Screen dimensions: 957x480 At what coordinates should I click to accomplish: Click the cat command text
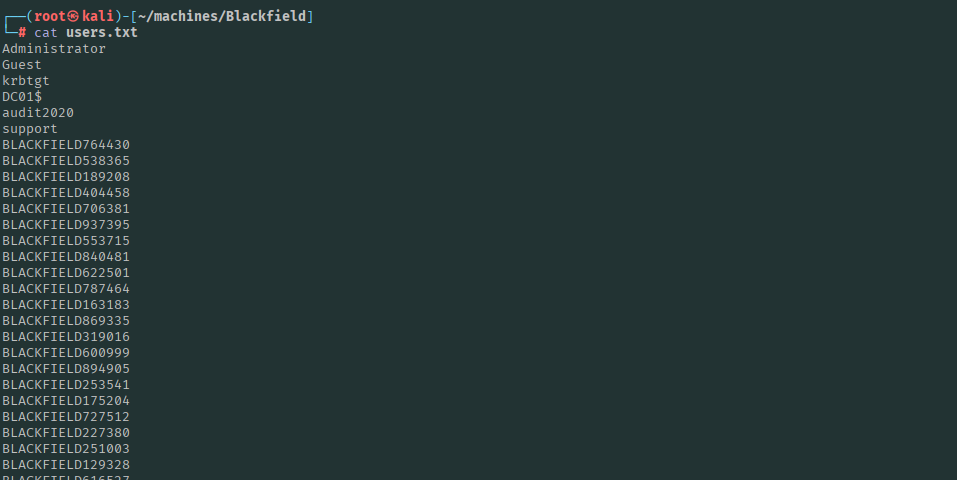pyautogui.click(x=45, y=33)
